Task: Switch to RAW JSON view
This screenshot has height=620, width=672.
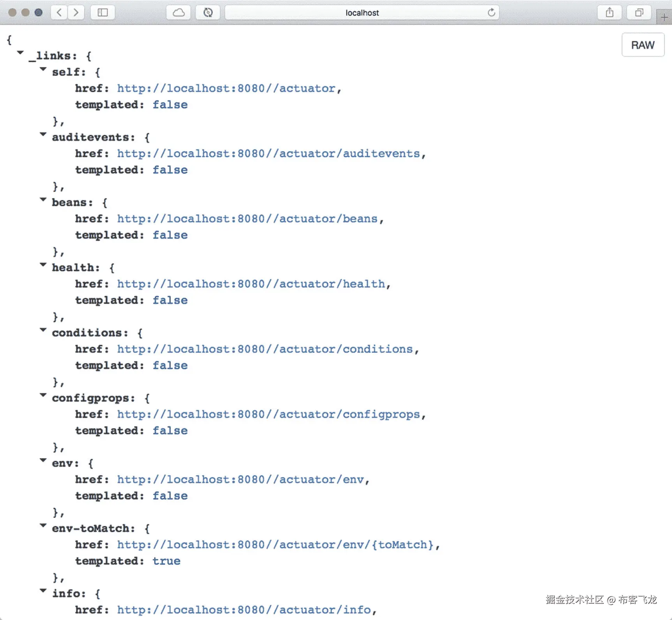Action: (x=642, y=45)
